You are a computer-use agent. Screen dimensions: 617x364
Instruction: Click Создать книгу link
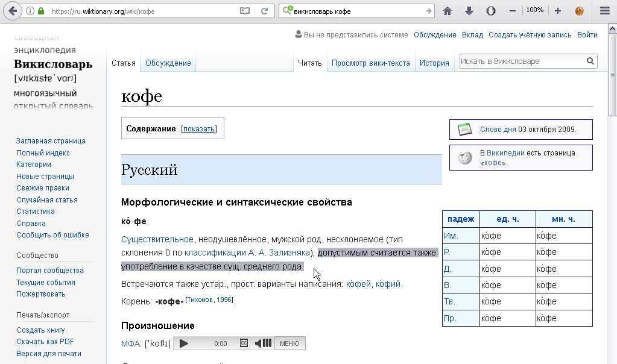click(40, 330)
